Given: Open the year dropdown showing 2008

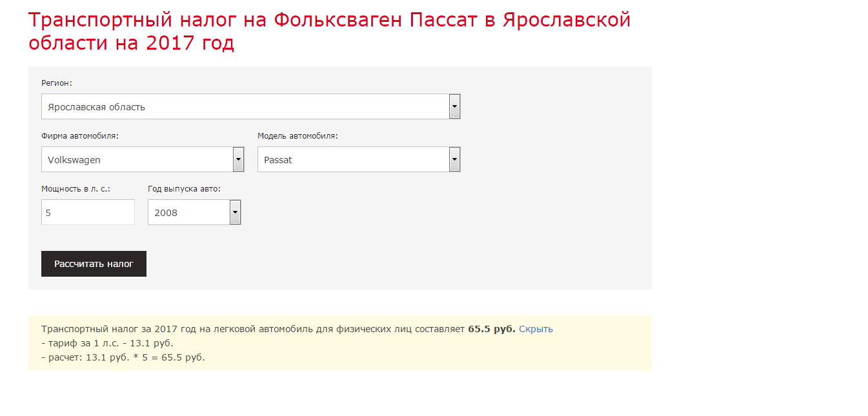Looking at the screenshot, I should click(188, 213).
